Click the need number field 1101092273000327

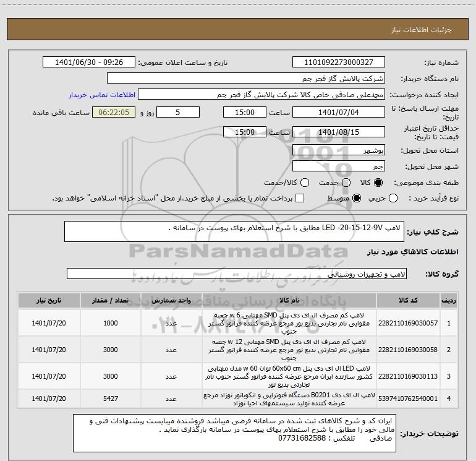[x=339, y=62]
